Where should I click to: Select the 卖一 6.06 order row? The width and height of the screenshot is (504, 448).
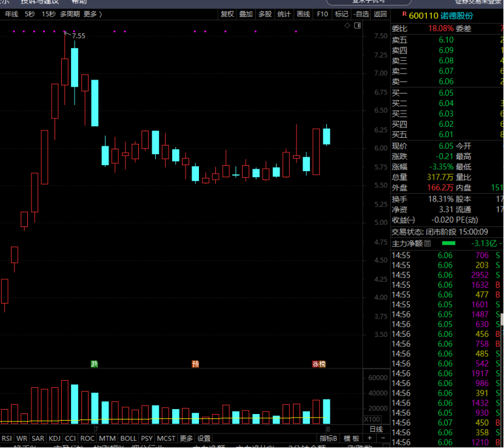click(447, 81)
